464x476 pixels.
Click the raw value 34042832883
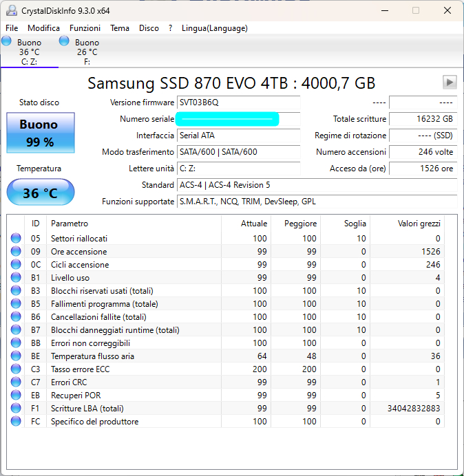[414, 409]
